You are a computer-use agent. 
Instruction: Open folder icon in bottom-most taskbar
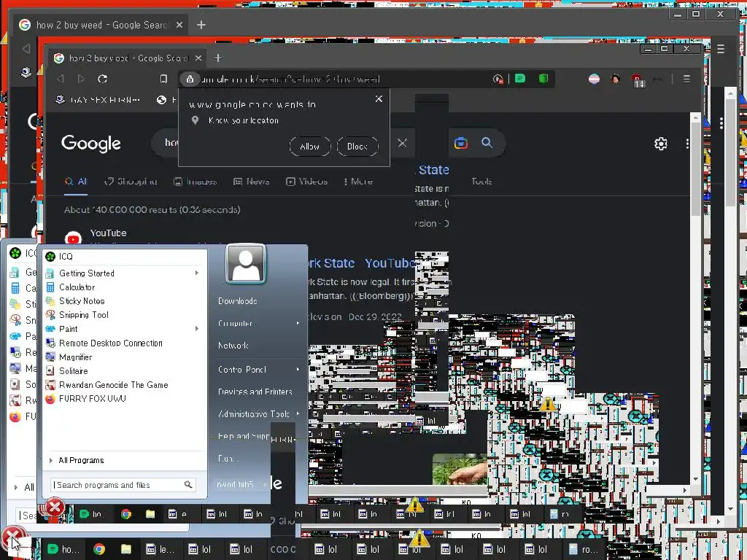[x=125, y=549]
